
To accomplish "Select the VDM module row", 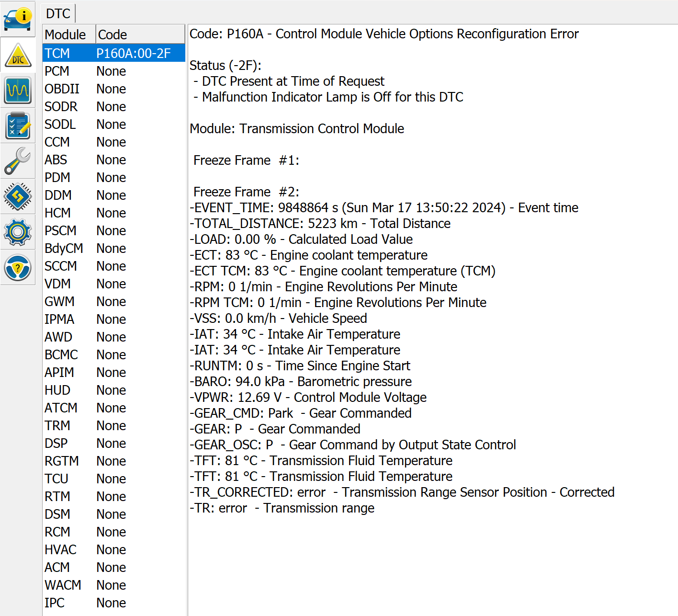I will pos(114,284).
